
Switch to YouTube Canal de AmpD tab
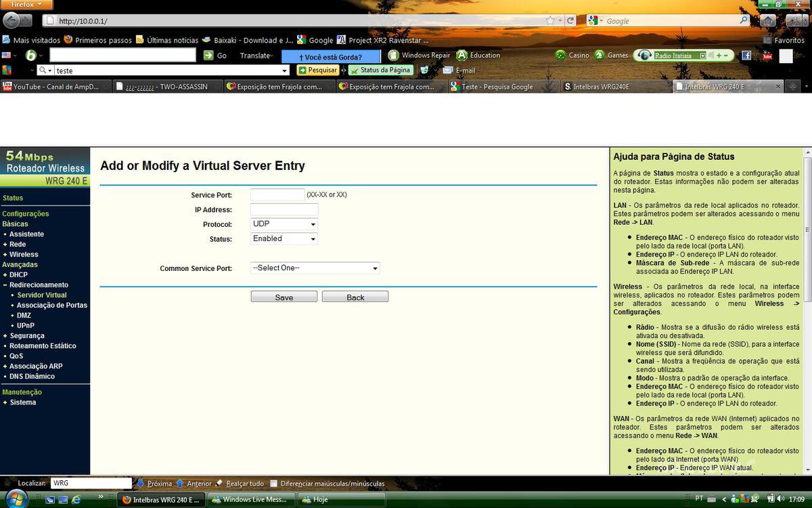[55, 87]
